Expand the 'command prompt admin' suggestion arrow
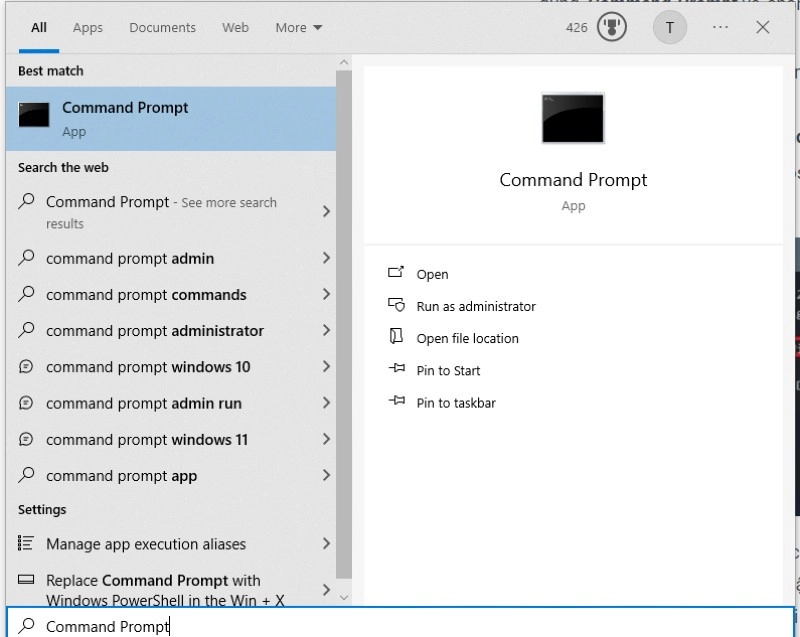Image resolution: width=800 pixels, height=637 pixels. pos(327,258)
